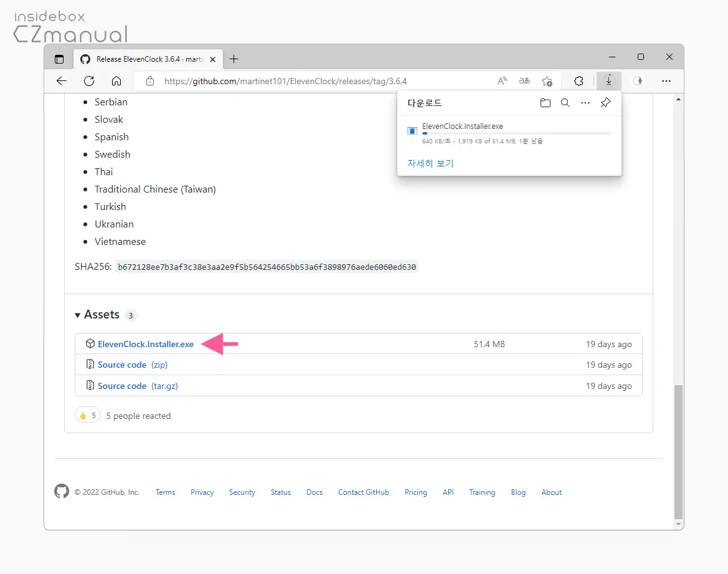
Task: Download Source code (tar.gz)
Action: point(138,386)
